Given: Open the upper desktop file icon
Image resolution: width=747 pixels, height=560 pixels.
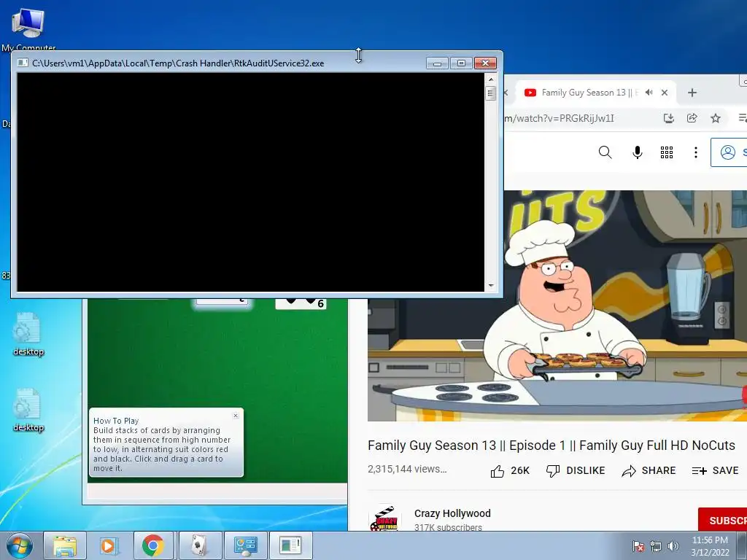Looking at the screenshot, I should coord(28,334).
